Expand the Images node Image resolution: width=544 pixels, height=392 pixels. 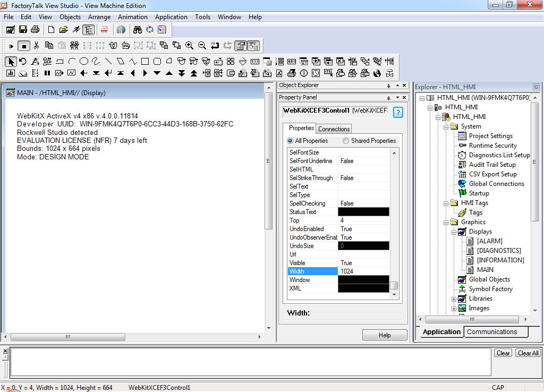(x=454, y=309)
